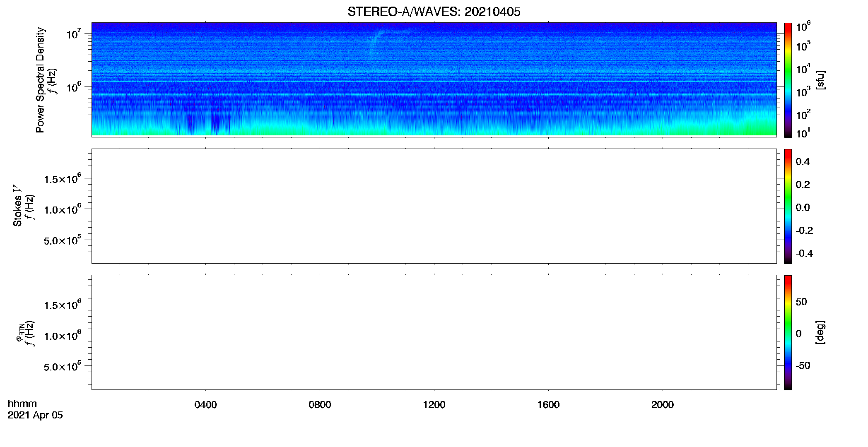Click the 2000 time tick label
Image resolution: width=868 pixels, height=447 pixels.
point(663,405)
